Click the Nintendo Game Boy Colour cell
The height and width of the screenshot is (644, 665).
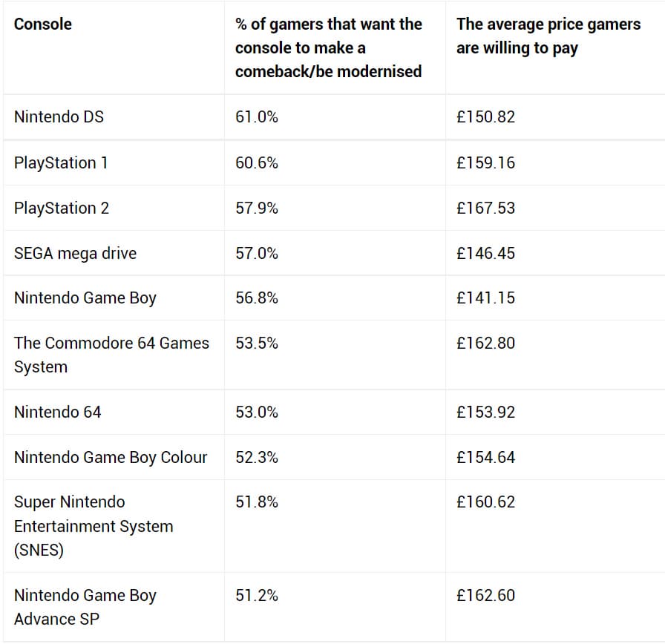click(x=111, y=457)
